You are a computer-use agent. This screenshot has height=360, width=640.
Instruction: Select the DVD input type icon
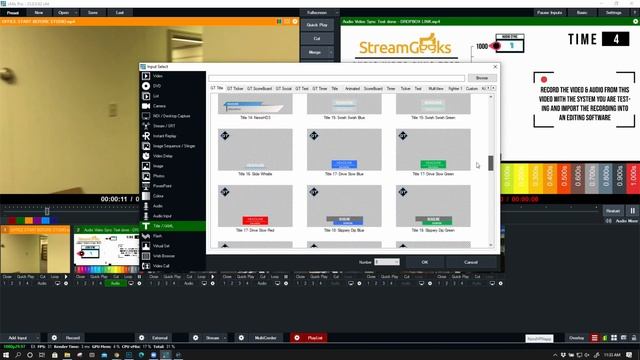tap(146, 86)
